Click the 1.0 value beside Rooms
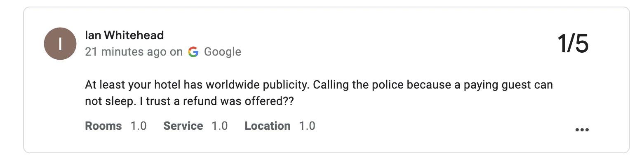 click(x=139, y=126)
